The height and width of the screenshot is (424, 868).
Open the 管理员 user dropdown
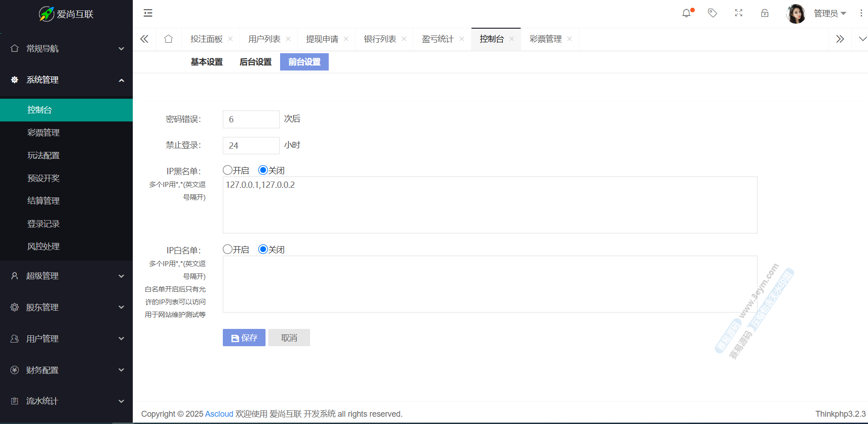point(829,14)
